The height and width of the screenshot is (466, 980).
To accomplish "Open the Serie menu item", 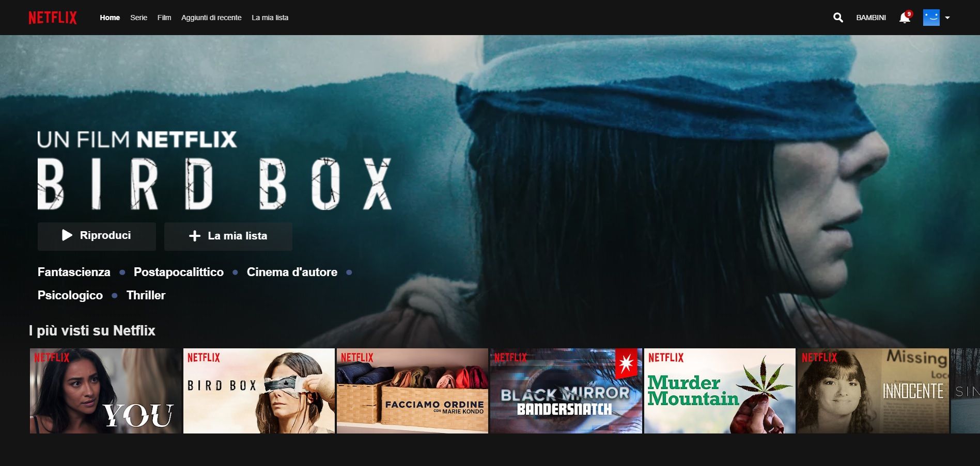I will (x=138, y=18).
